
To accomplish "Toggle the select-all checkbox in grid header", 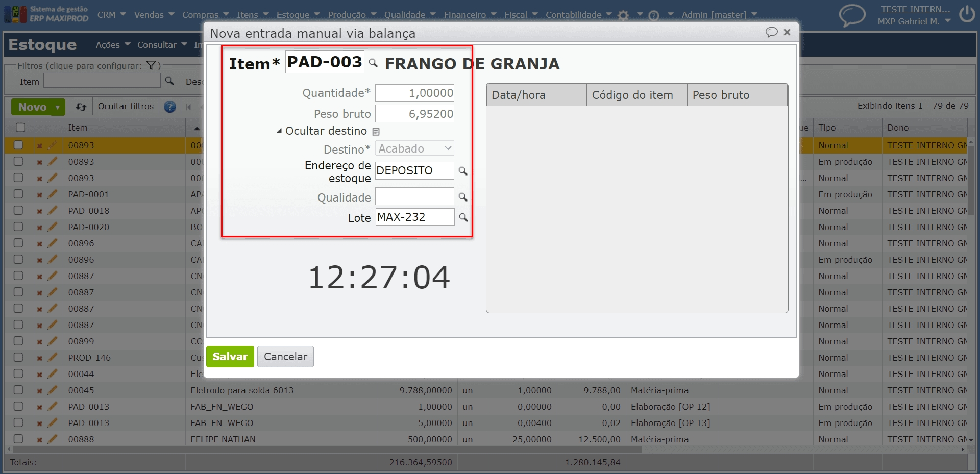I will tap(20, 128).
